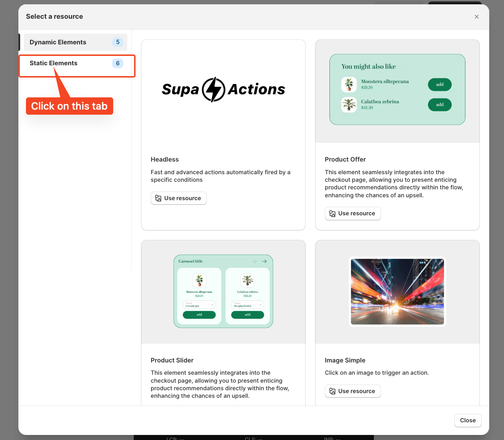
Task: Click the Image Simple card title
Action: click(345, 360)
